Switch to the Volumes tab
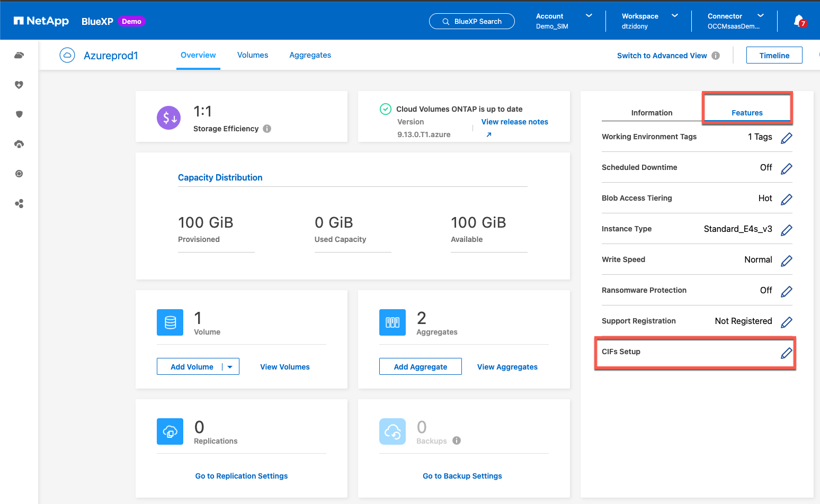 [x=253, y=55]
